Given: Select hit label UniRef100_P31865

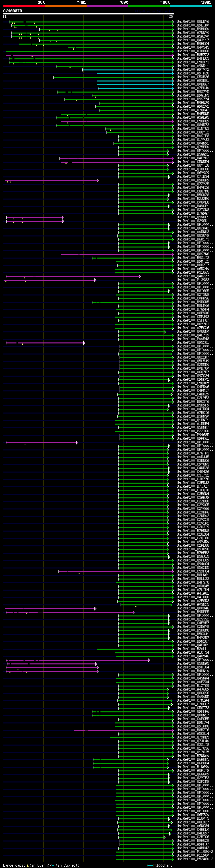Looking at the screenshot, I should tap(193, 273).
